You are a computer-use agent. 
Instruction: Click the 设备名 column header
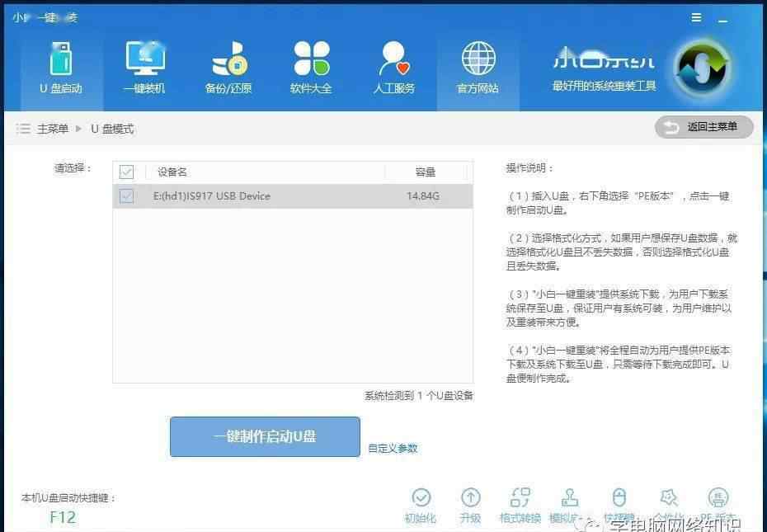pos(172,172)
